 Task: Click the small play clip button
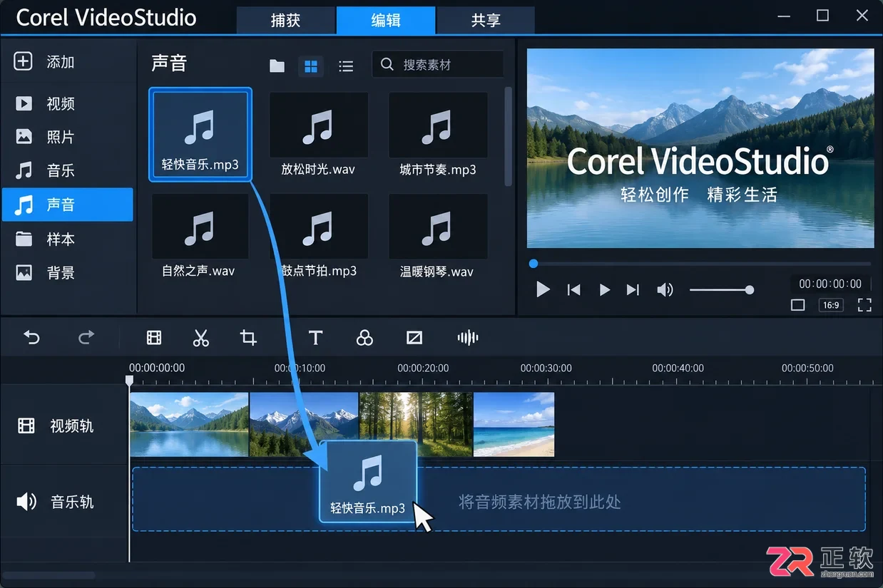604,289
